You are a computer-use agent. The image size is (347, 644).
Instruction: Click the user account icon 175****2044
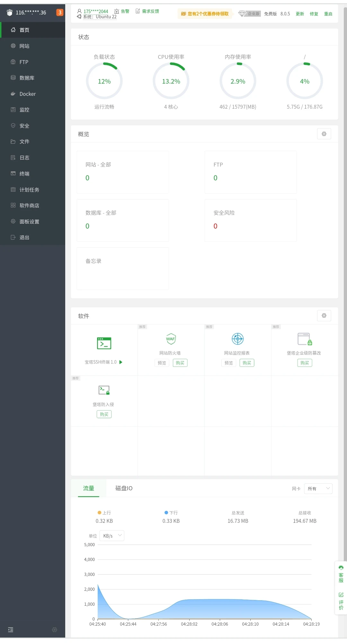click(79, 11)
